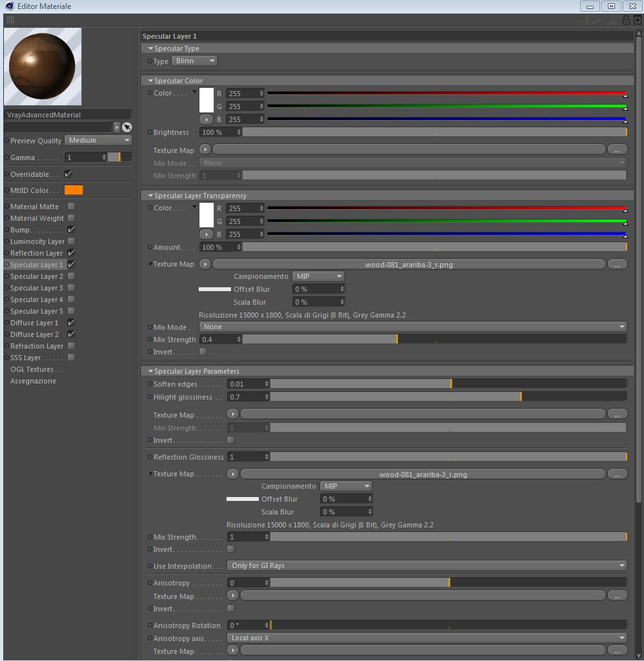Collapse the Specular Type section

(x=150, y=48)
